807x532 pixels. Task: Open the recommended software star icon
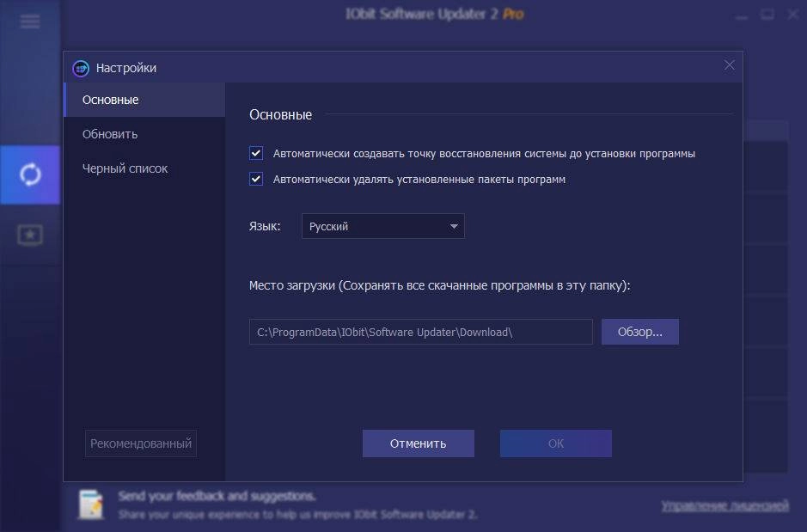(x=30, y=235)
